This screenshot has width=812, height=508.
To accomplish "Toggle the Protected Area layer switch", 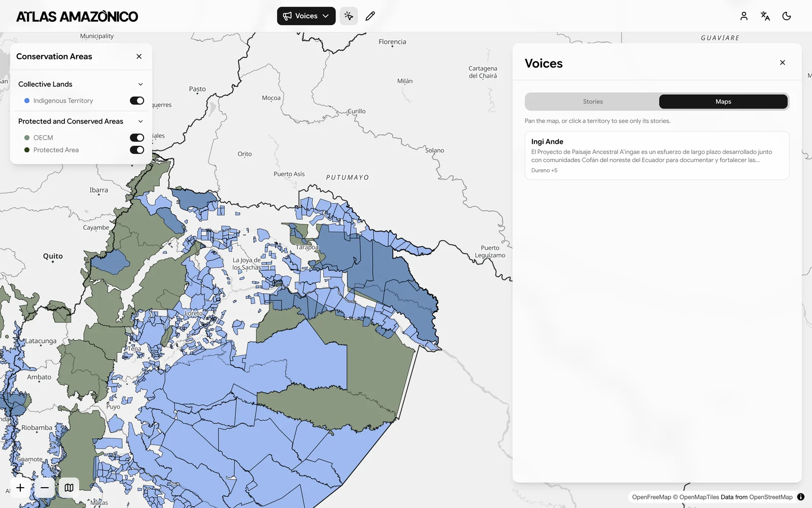I will [137, 150].
